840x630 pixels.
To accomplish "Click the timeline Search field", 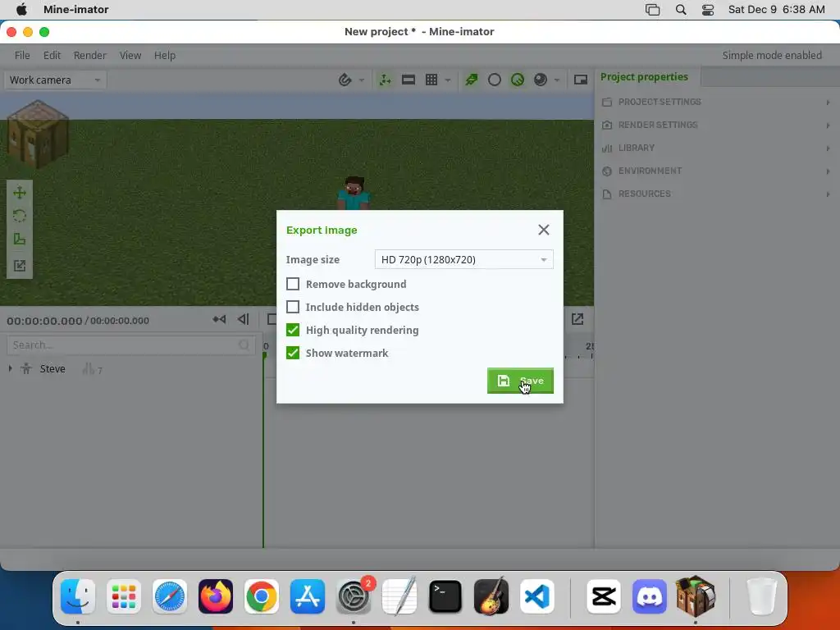I will pos(130,345).
